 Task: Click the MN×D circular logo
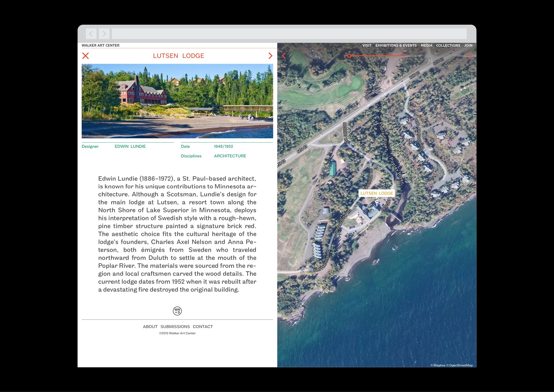177,311
